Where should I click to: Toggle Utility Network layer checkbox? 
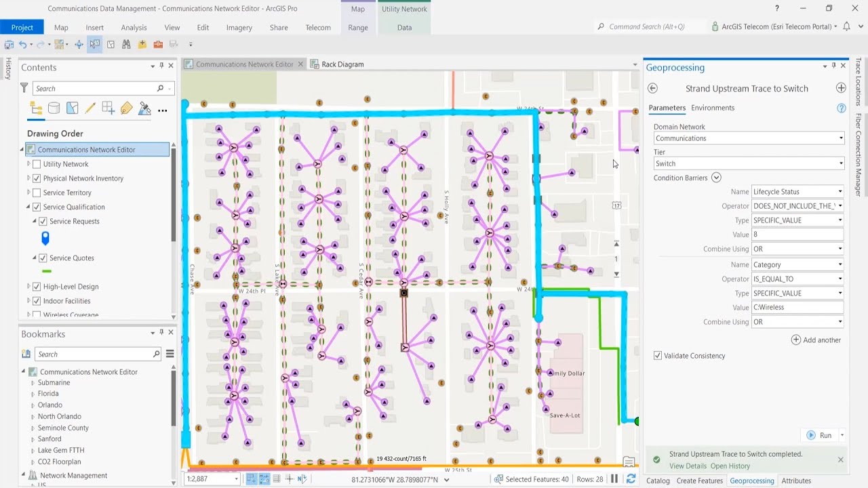(x=37, y=164)
